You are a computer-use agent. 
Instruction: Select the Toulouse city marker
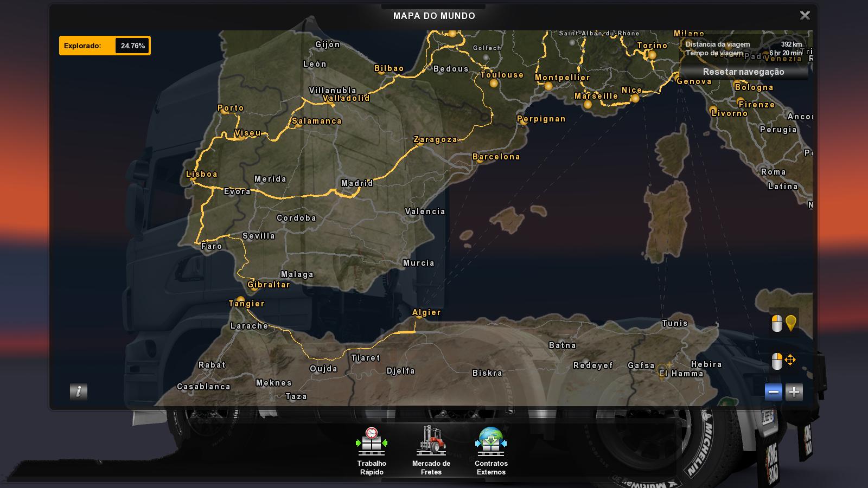pyautogui.click(x=494, y=84)
